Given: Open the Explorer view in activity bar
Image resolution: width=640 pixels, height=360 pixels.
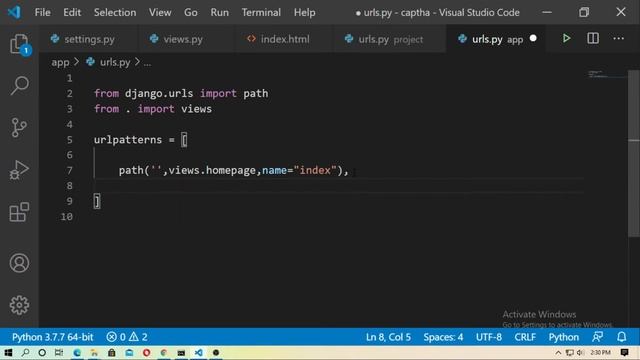Looking at the screenshot, I should pyautogui.click(x=19, y=44).
